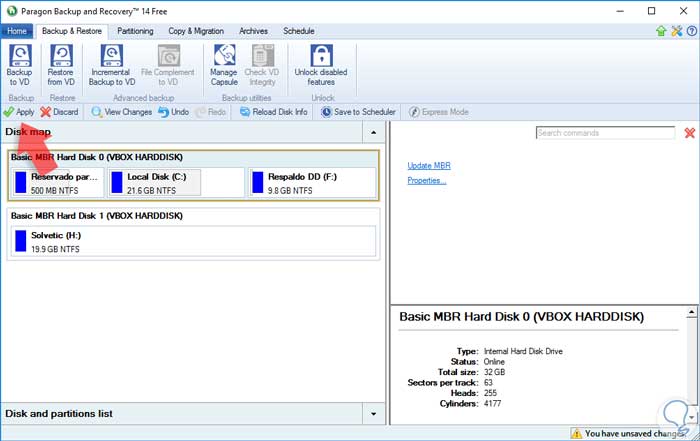The image size is (700, 441).
Task: Click the '19.9 GB NTFS' size label
Action: (55, 249)
